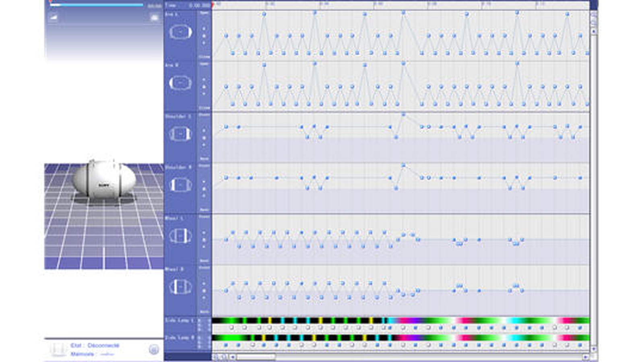Click the timeline scroll right arrow
Image resolution: width=644 pixels, height=362 pixels.
586,357
